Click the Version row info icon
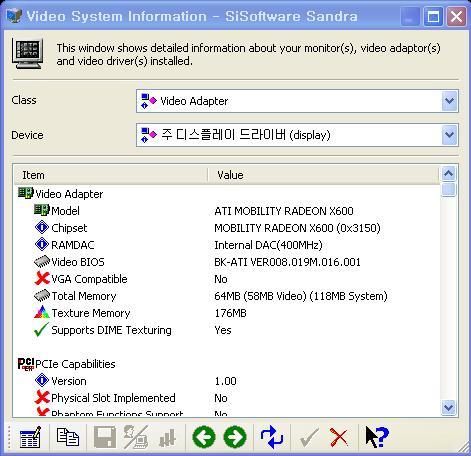This screenshot has height=456, width=471. tap(42, 380)
